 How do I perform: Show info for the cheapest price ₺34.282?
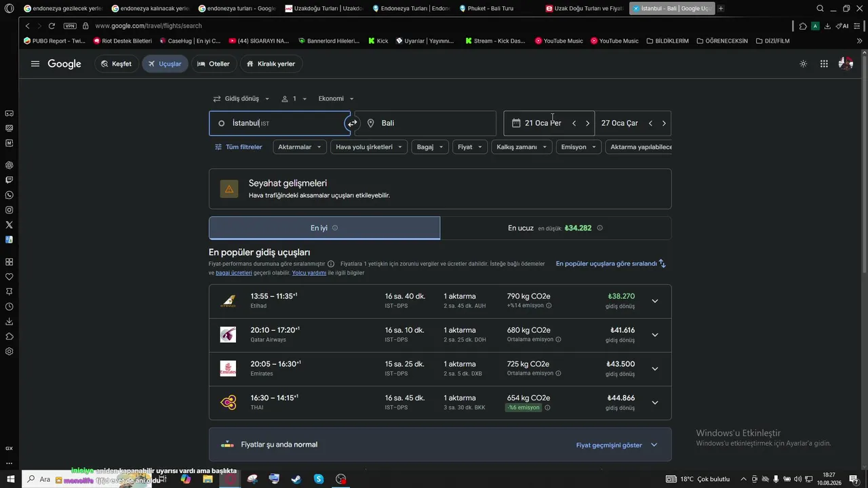point(599,228)
